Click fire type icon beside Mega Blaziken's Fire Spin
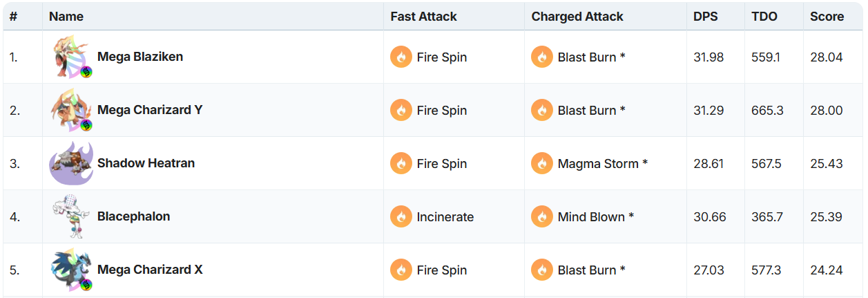Viewport: 868px width, 298px height. 401,57
